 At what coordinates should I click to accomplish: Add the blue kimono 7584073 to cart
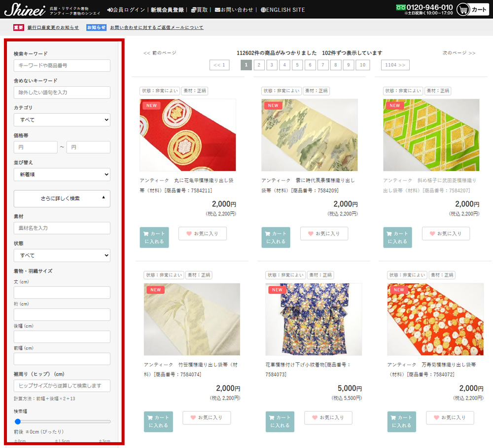coord(280,421)
